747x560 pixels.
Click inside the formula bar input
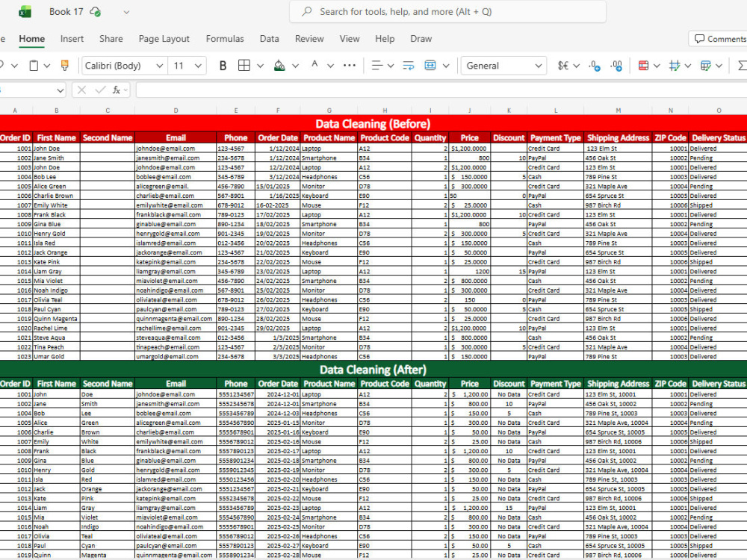[441, 90]
